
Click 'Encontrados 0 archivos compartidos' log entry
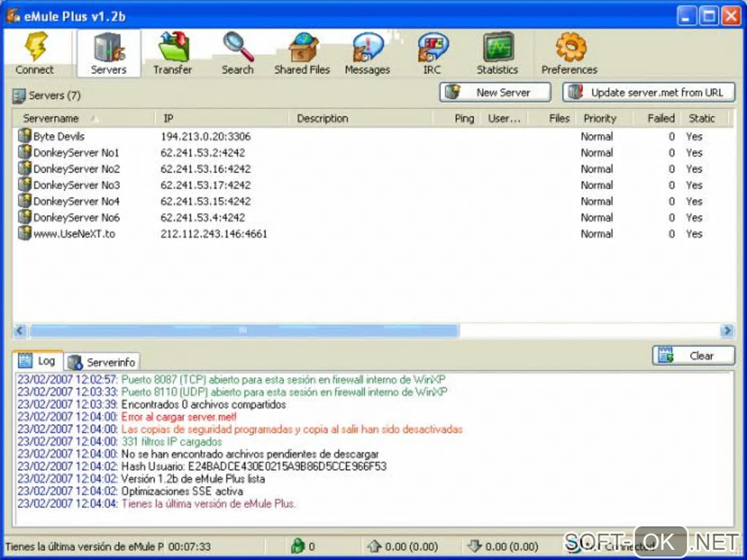point(204,405)
